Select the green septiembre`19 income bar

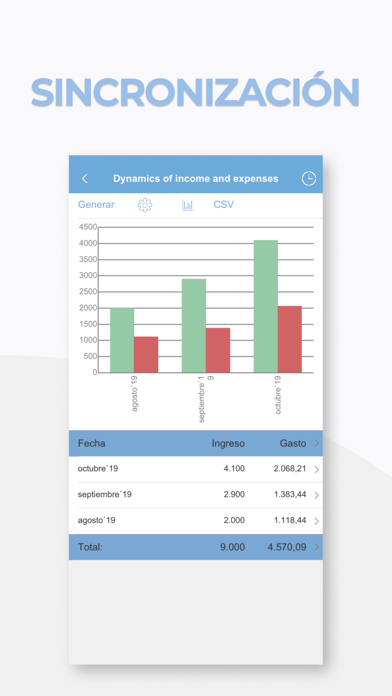[194, 326]
